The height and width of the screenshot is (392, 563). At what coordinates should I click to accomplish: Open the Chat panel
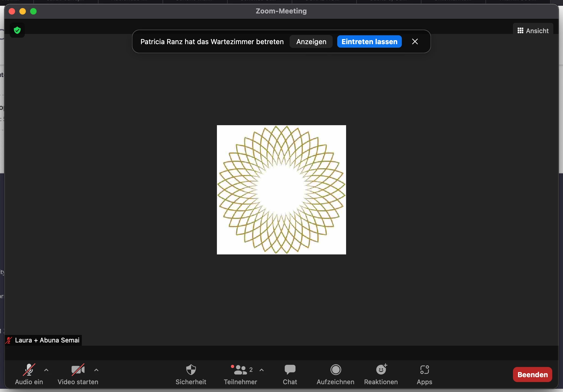(x=290, y=374)
